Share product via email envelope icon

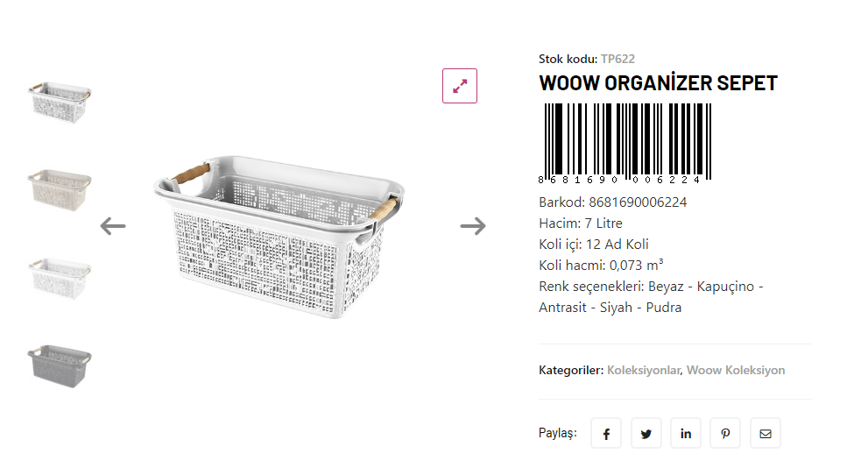click(766, 434)
